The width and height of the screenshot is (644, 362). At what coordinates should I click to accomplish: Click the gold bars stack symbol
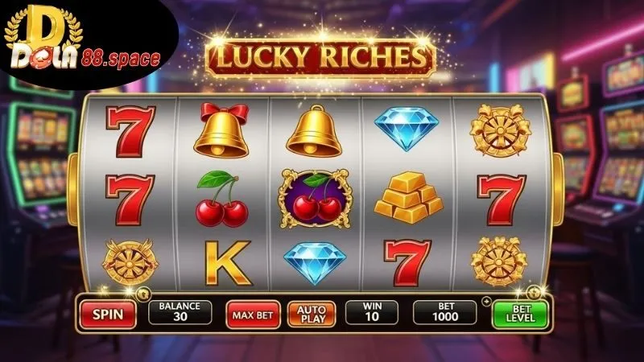(408, 198)
